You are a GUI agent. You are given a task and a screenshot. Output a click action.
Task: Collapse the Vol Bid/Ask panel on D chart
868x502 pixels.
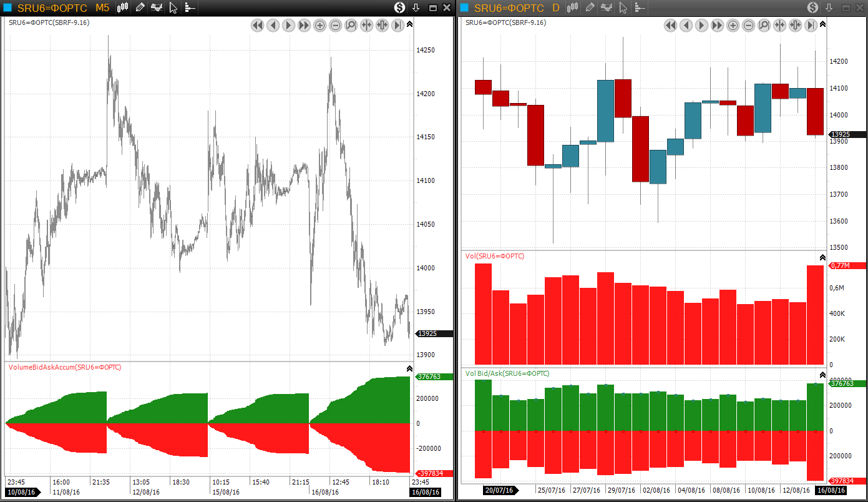coord(822,375)
